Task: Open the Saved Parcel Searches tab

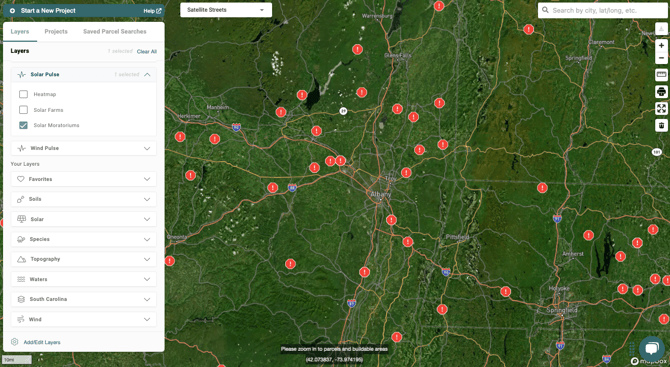Action: point(115,32)
